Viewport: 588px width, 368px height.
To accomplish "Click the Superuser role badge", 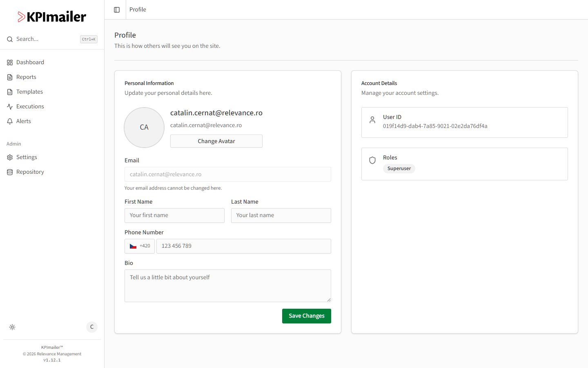I will point(399,168).
